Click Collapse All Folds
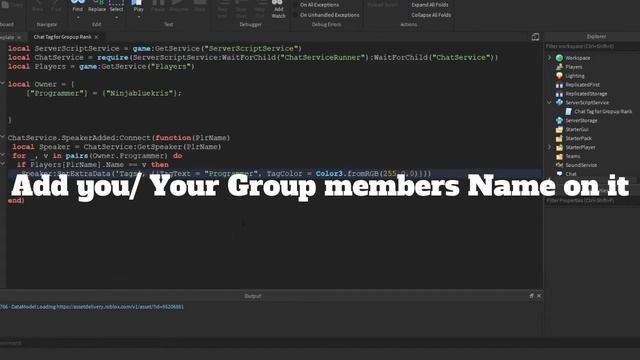 [431, 15]
